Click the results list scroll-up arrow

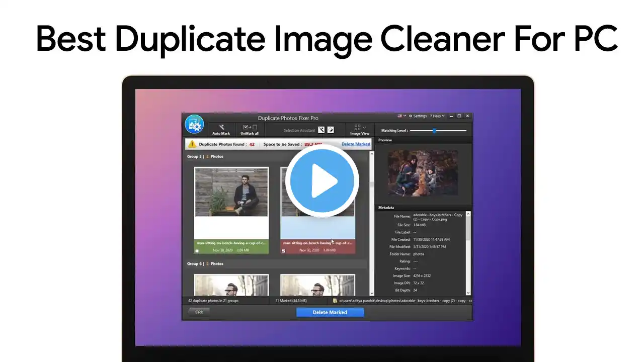point(372,153)
